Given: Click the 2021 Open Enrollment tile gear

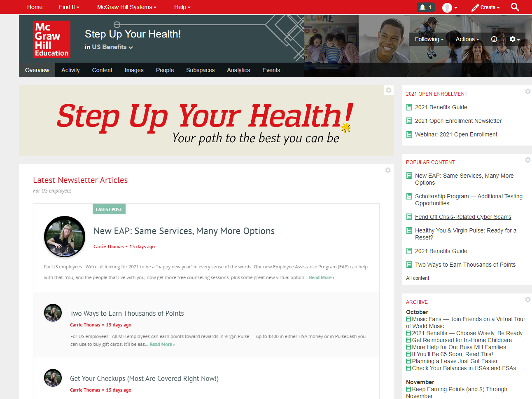Looking at the screenshot, I should pyautogui.click(x=527, y=92).
